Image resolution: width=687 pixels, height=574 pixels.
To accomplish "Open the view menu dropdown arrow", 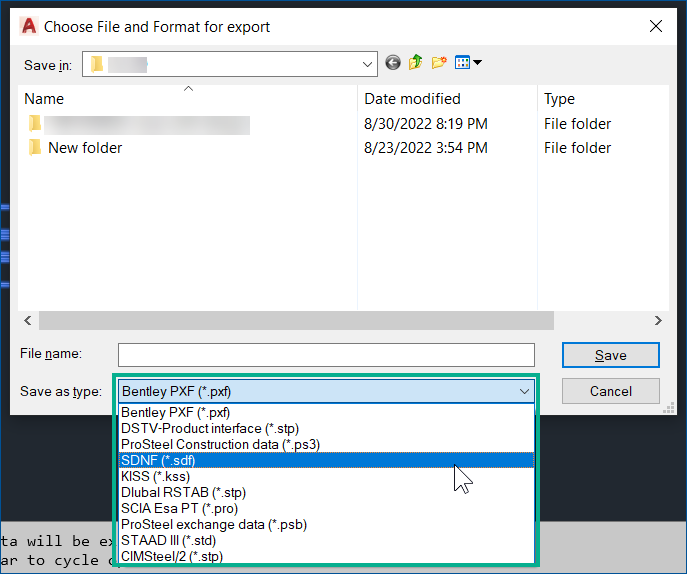I will click(478, 63).
